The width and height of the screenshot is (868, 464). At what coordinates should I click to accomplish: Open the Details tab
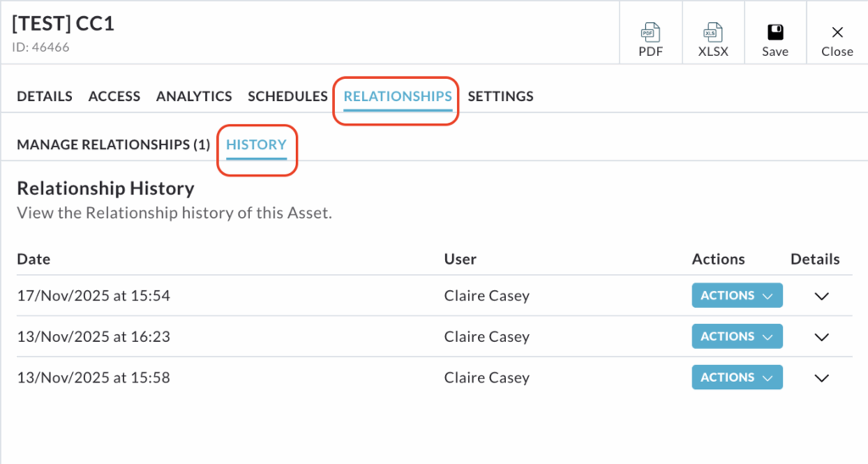pos(45,97)
